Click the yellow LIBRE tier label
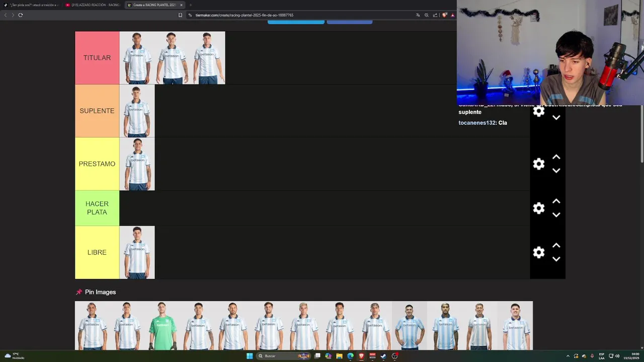 coord(97,252)
